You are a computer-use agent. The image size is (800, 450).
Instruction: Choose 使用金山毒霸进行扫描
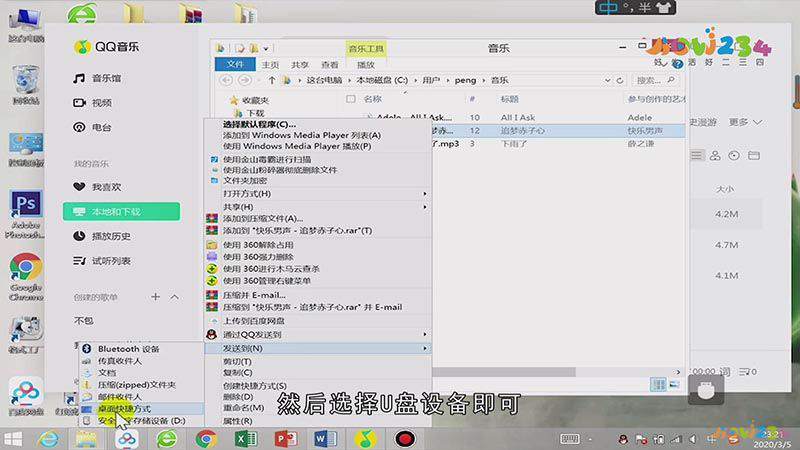click(267, 159)
